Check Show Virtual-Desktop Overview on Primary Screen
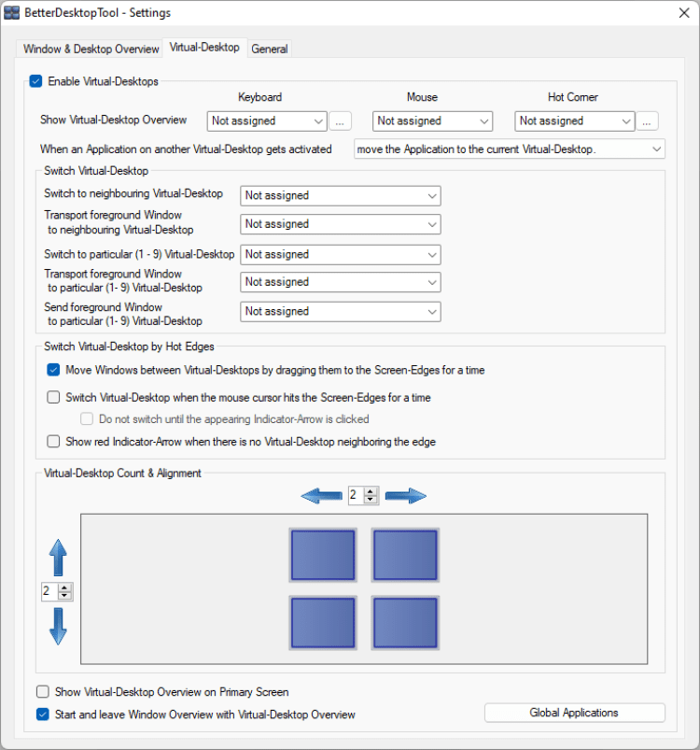700x750 pixels. (43, 692)
